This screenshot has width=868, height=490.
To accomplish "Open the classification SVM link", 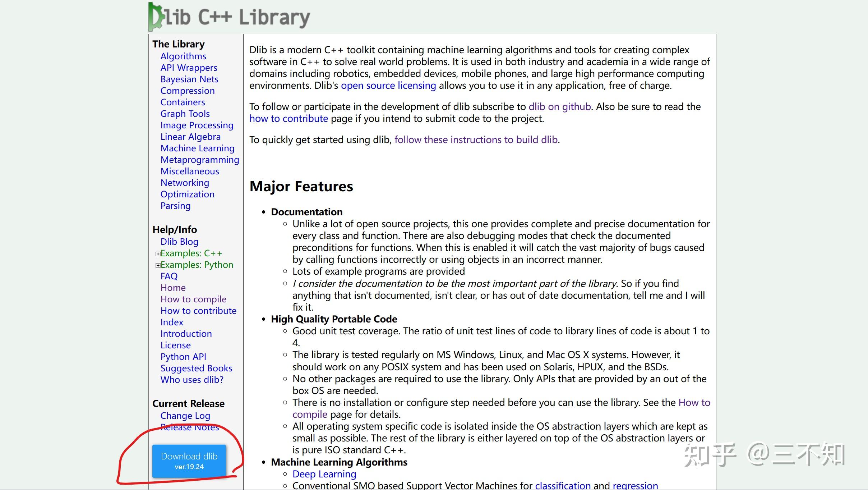I will coord(563,485).
